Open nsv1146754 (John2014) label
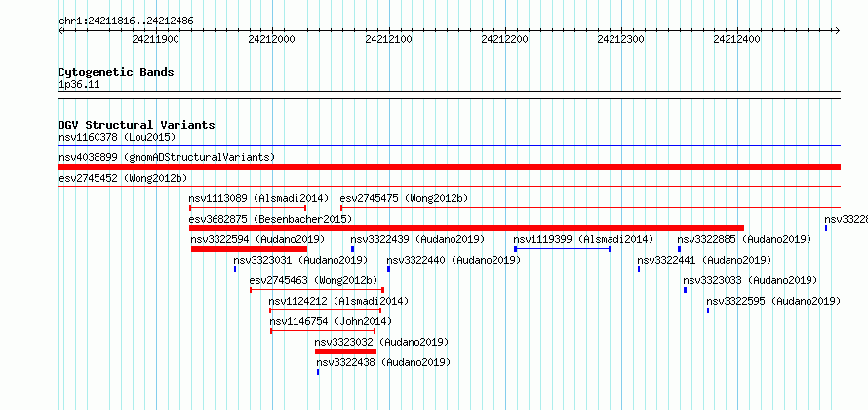Screen dimensions: 868x410 (x=331, y=321)
